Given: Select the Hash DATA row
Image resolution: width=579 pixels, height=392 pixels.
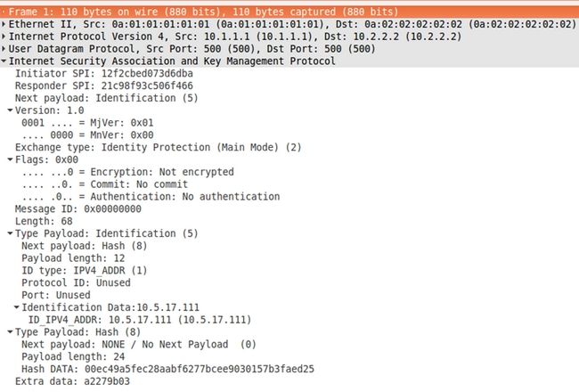Looking at the screenshot, I should point(167,368).
